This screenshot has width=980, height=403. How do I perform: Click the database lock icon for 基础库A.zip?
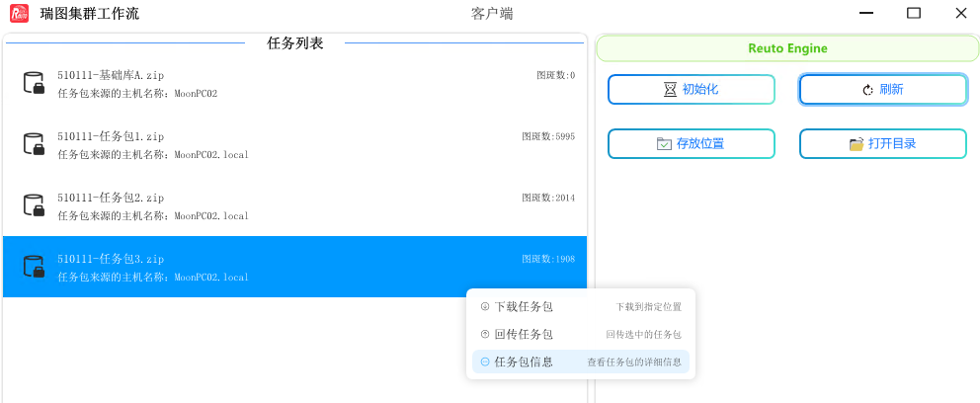pos(34,83)
